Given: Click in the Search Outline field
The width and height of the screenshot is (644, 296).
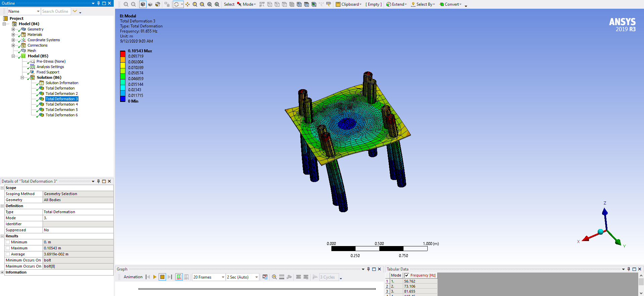Looking at the screenshot, I should pos(56,11).
